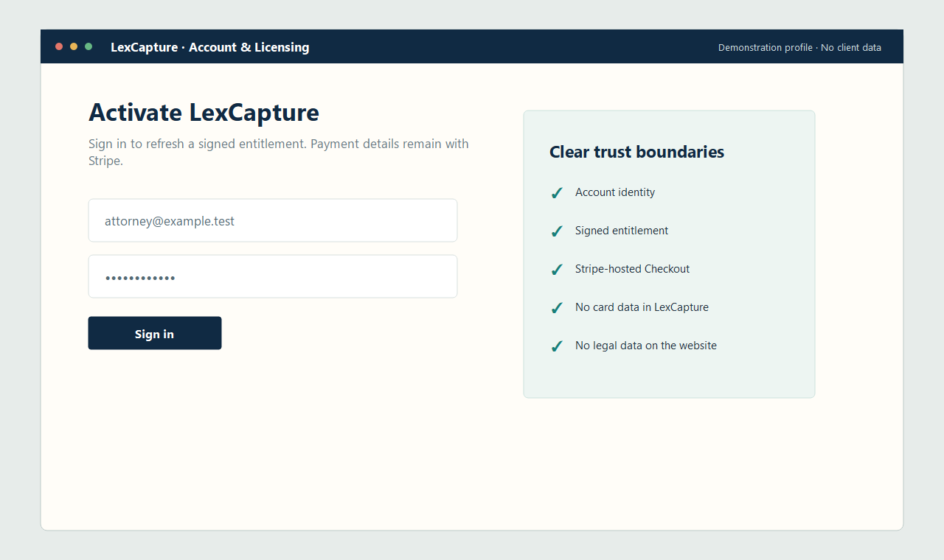Click the green window dot
Screen dimensions: 944x560
pos(88,46)
